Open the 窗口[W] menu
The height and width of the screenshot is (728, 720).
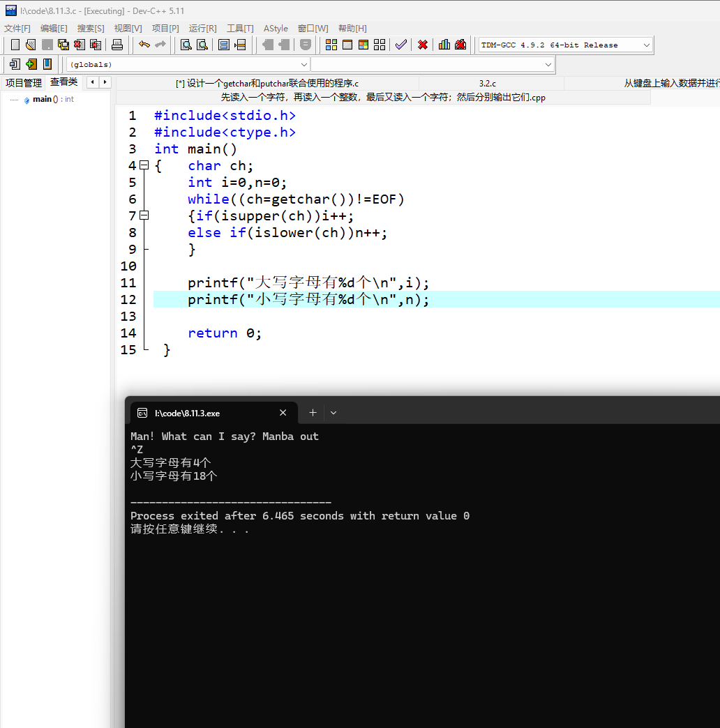[x=313, y=29]
